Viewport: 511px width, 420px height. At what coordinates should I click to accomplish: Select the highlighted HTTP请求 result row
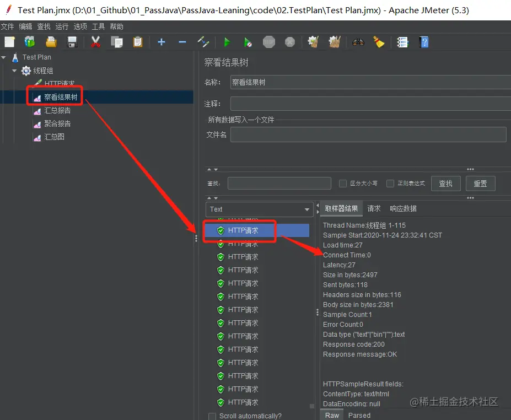pyautogui.click(x=257, y=230)
